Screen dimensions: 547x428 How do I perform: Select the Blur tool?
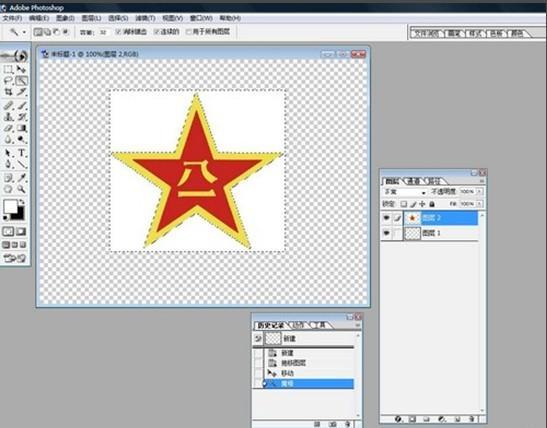click(x=8, y=140)
